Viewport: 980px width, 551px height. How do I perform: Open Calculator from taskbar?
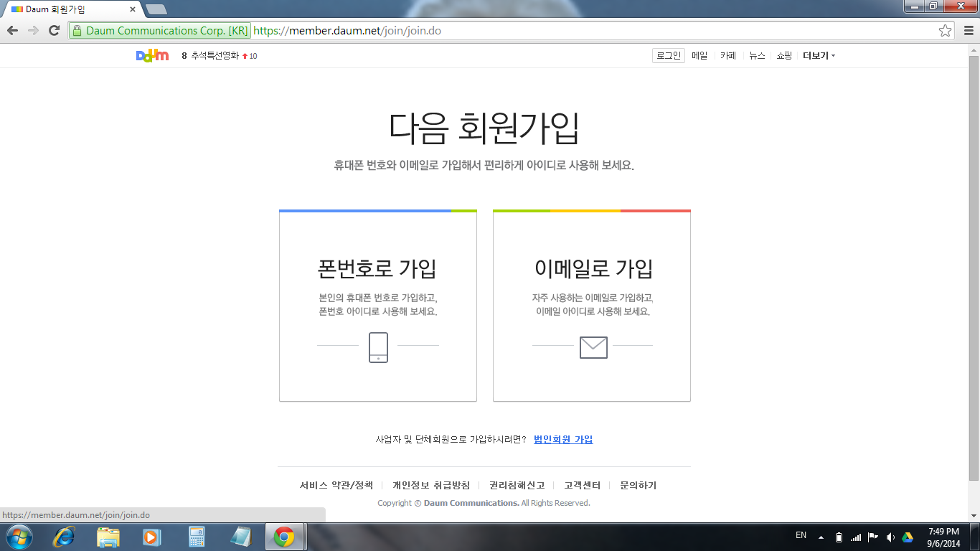pos(196,537)
